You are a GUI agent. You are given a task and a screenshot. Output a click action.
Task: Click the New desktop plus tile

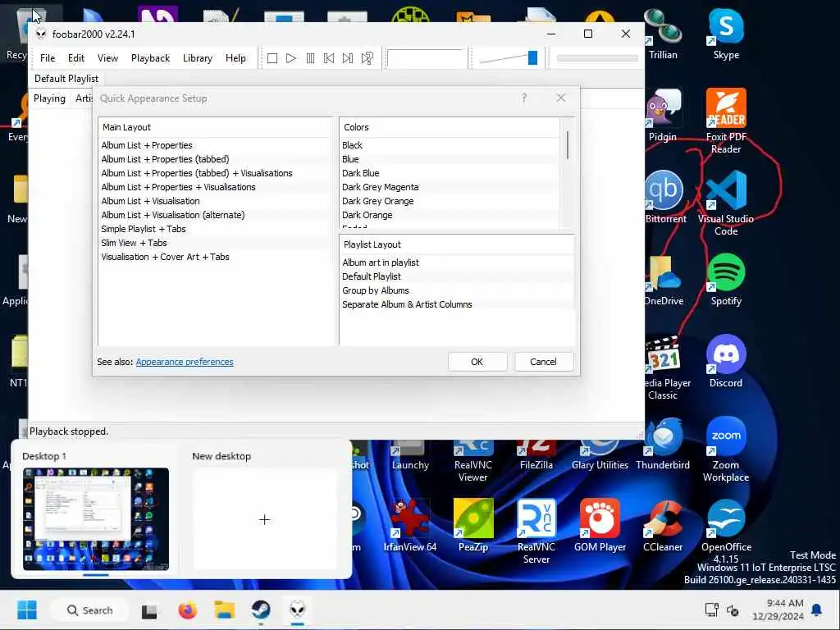[x=265, y=519]
